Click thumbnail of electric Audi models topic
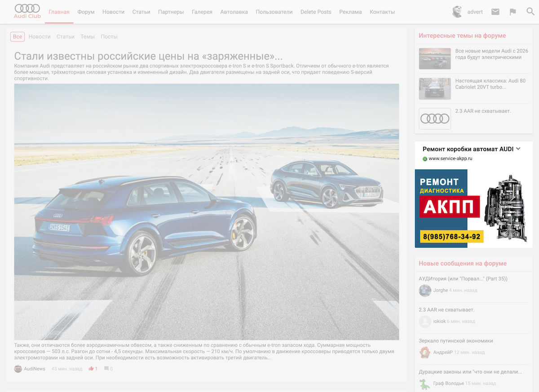539x392 pixels. tap(435, 58)
